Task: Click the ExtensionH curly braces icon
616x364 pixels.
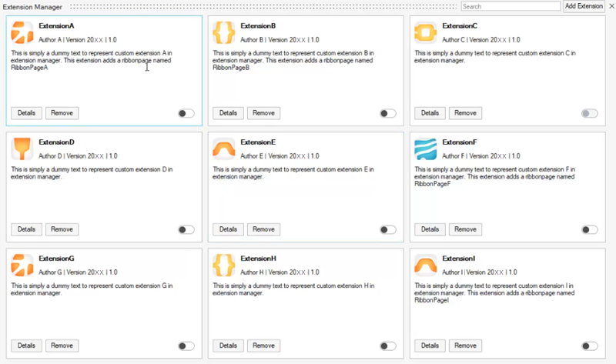Action: (224, 265)
